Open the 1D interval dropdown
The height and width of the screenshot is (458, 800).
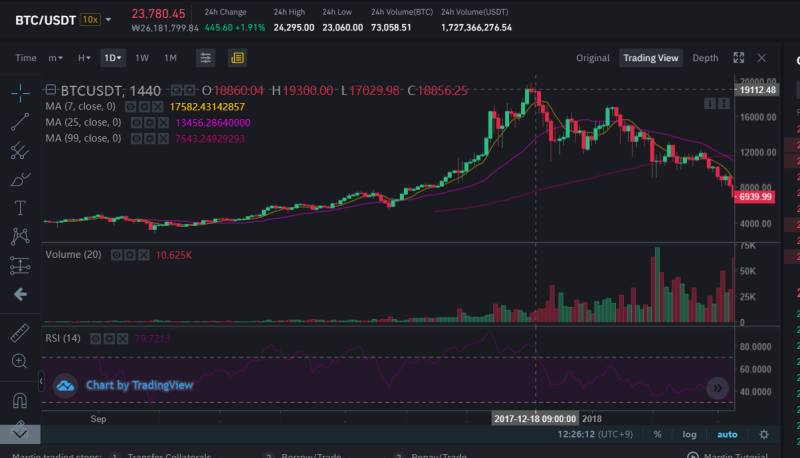click(112, 58)
